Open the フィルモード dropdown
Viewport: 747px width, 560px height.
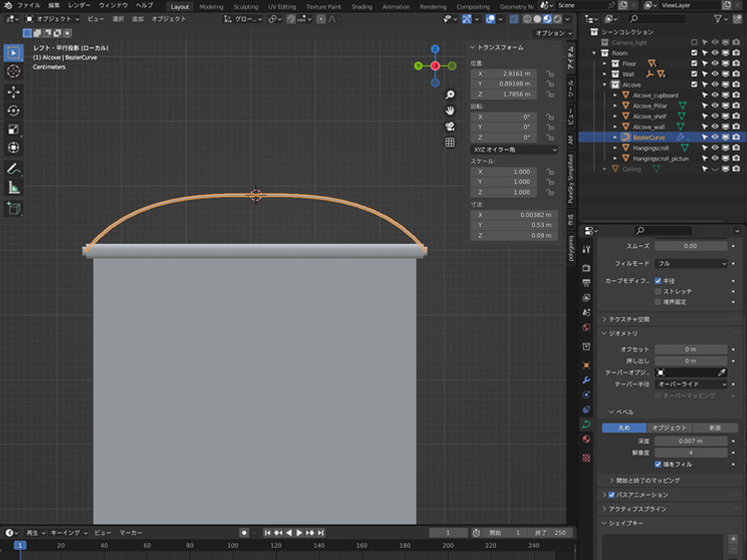coord(692,263)
